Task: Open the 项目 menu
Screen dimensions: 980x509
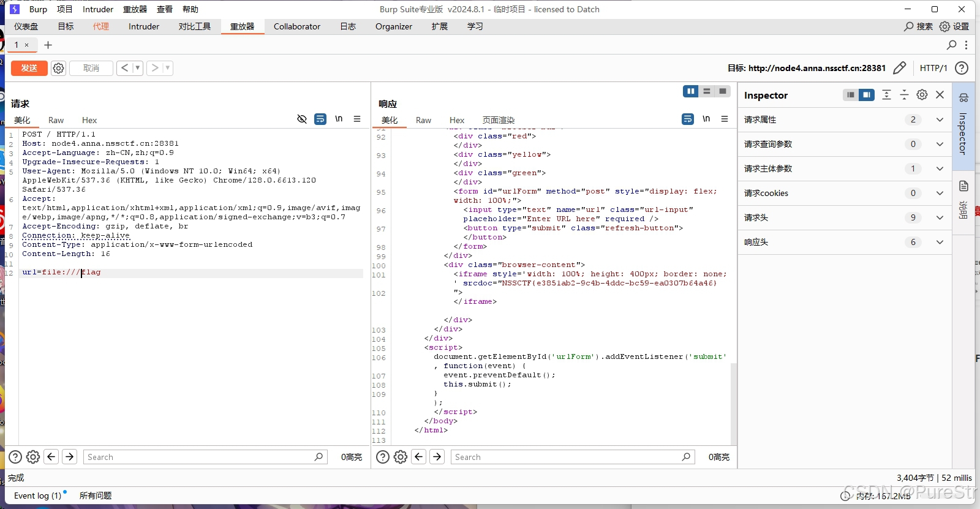Action: 65,9
